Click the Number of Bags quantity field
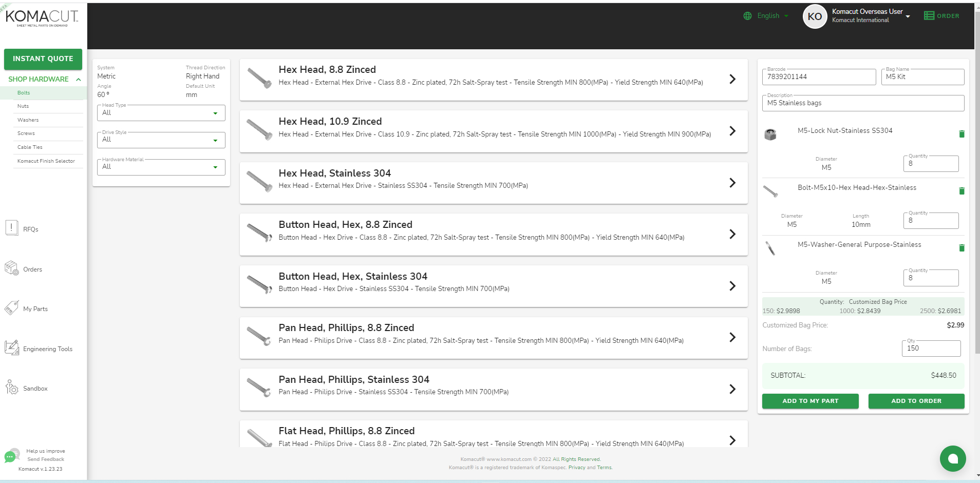This screenshot has width=980, height=483. [x=930, y=349]
